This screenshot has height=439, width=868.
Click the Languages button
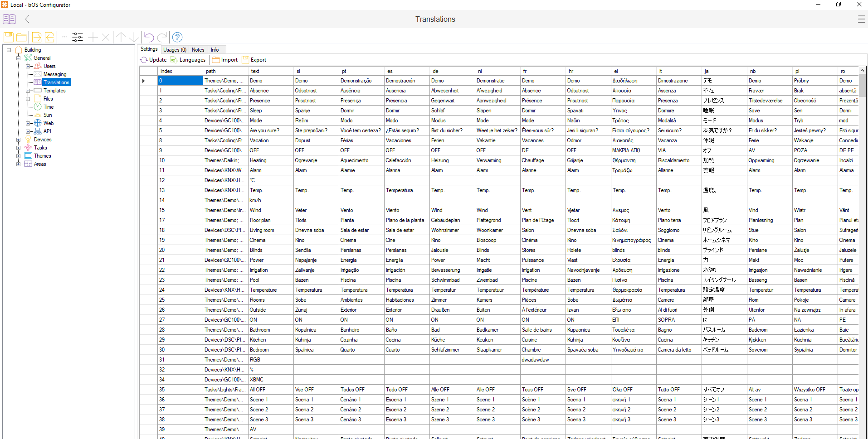188,60
